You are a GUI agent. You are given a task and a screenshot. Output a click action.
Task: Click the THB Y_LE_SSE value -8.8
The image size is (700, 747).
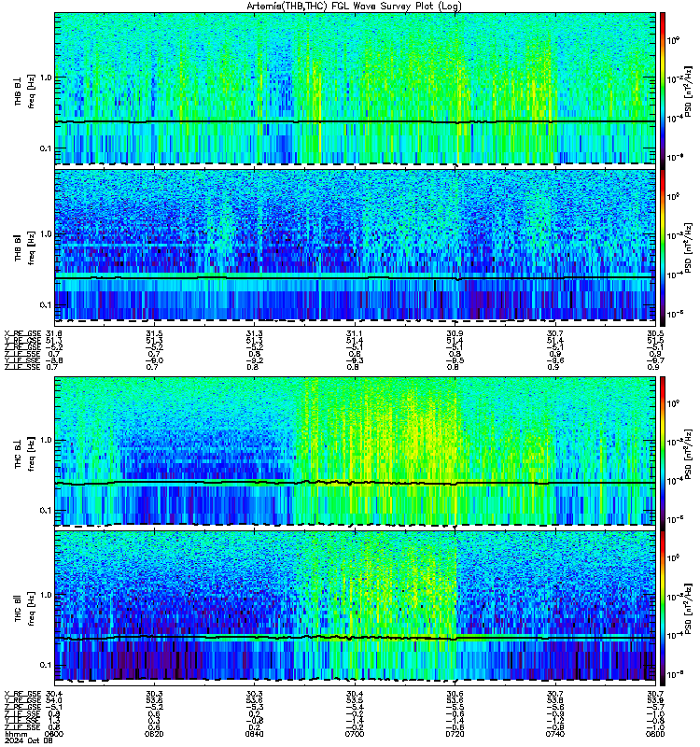[x=54, y=360]
